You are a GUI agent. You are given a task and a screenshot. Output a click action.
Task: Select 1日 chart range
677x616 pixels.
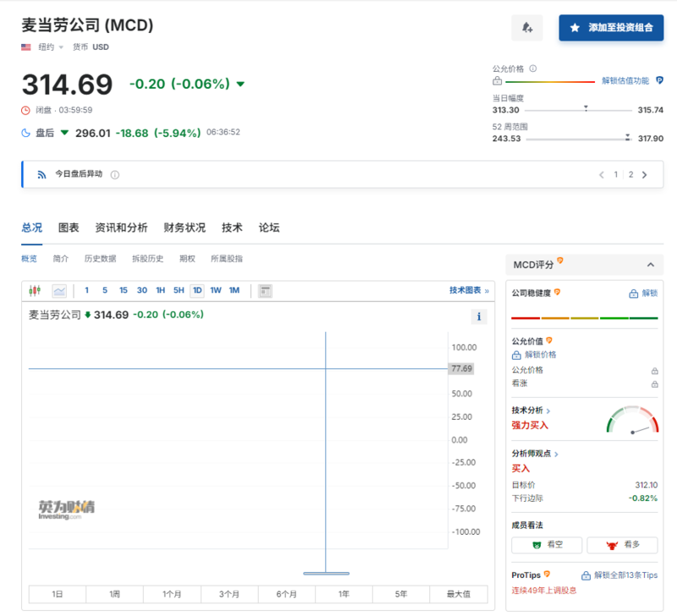click(x=58, y=594)
